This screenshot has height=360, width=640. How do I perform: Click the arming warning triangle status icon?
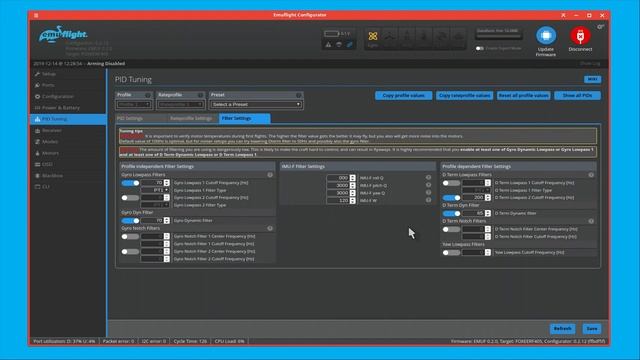pyautogui.click(x=328, y=44)
